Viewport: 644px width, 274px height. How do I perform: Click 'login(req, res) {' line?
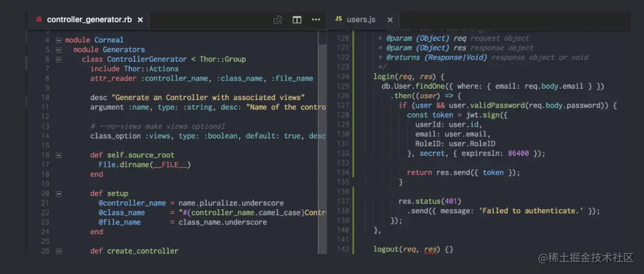(409, 77)
